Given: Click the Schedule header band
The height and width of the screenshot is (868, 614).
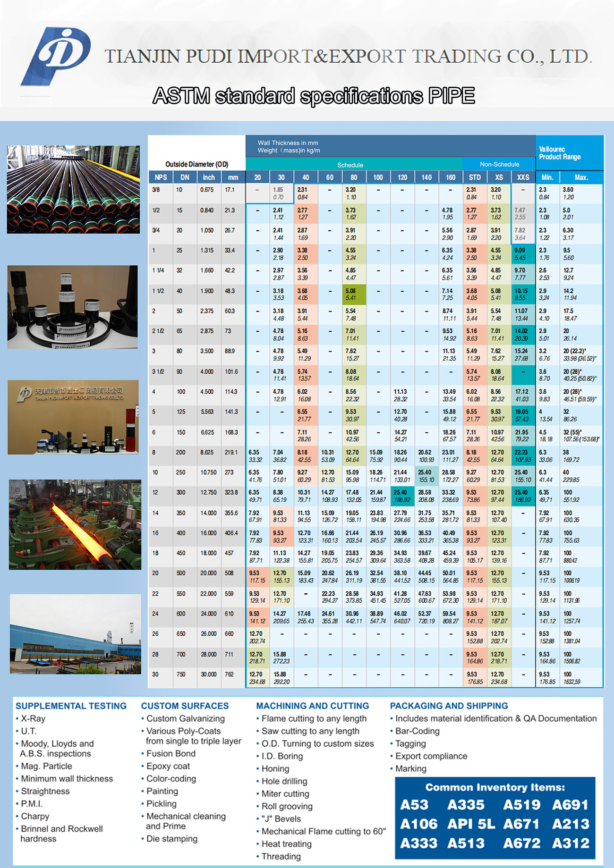Looking at the screenshot, I should pyautogui.click(x=354, y=165).
